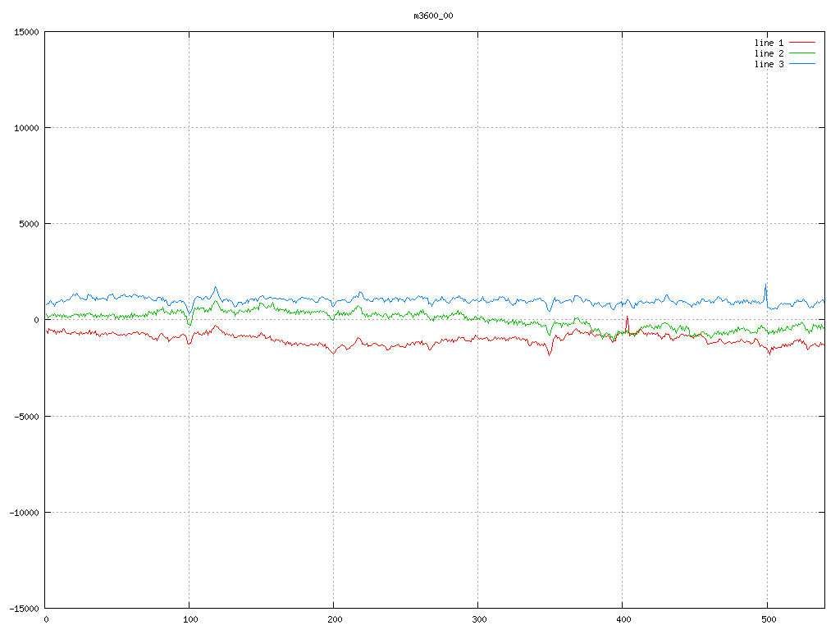This screenshot has width=840, height=630.
Task: Click the y-axis label 5000
Action: [30, 224]
